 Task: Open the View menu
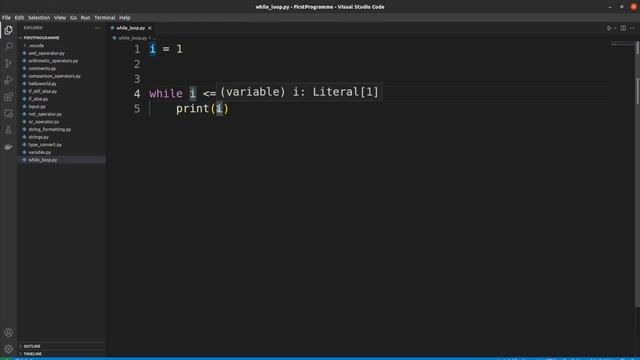pyautogui.click(x=60, y=18)
